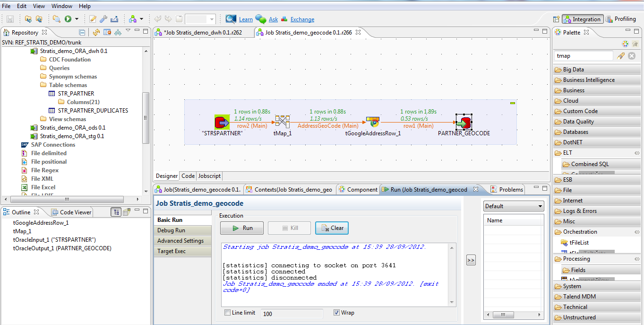Open the Exchange link

point(302,19)
